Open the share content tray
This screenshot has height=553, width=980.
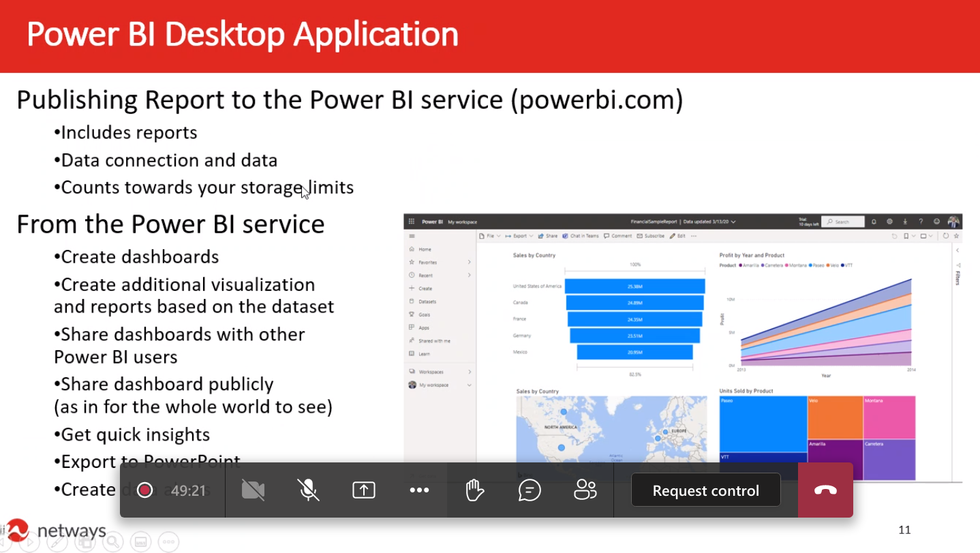coord(364,490)
